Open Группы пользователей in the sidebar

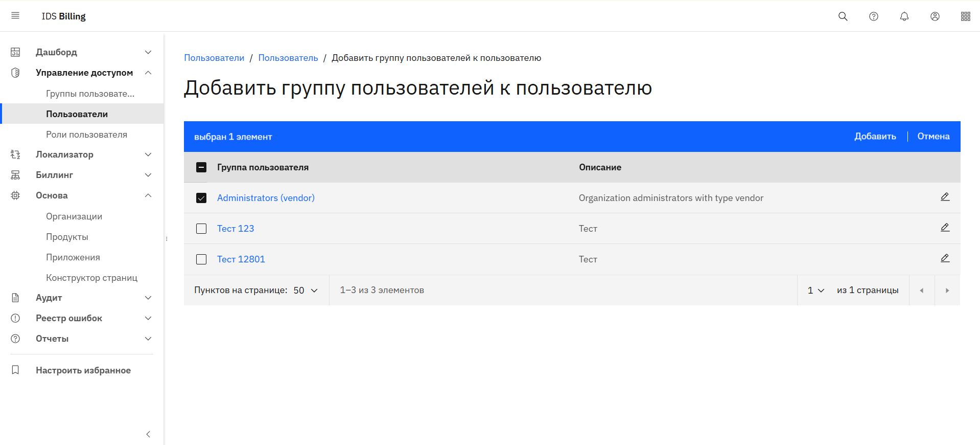click(90, 94)
